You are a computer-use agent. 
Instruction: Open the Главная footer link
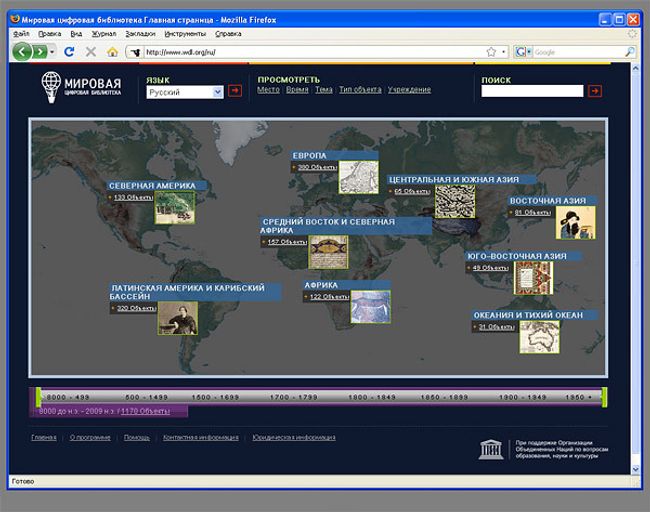tap(44, 437)
